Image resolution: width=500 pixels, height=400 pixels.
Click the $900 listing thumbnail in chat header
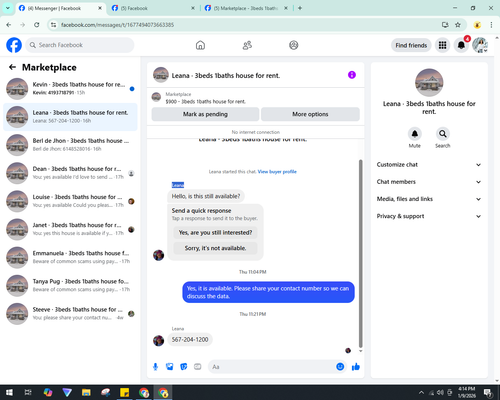(156, 97)
